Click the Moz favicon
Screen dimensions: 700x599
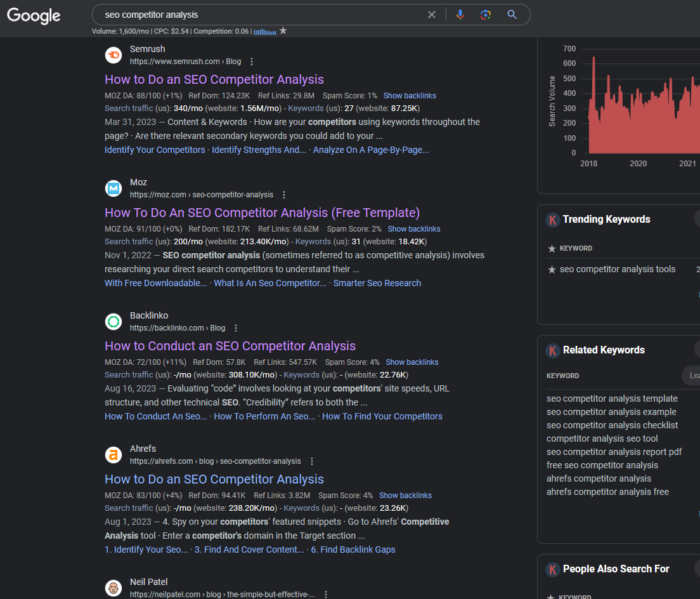coord(113,188)
